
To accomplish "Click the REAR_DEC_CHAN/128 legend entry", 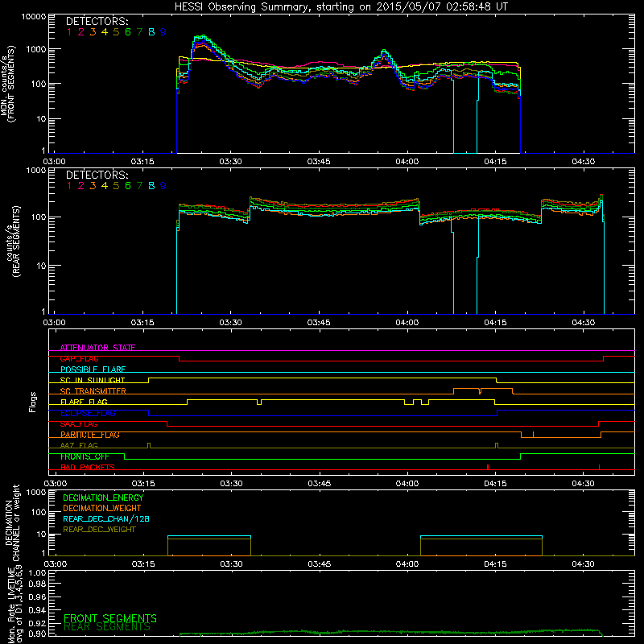I will pyautogui.click(x=106, y=519).
